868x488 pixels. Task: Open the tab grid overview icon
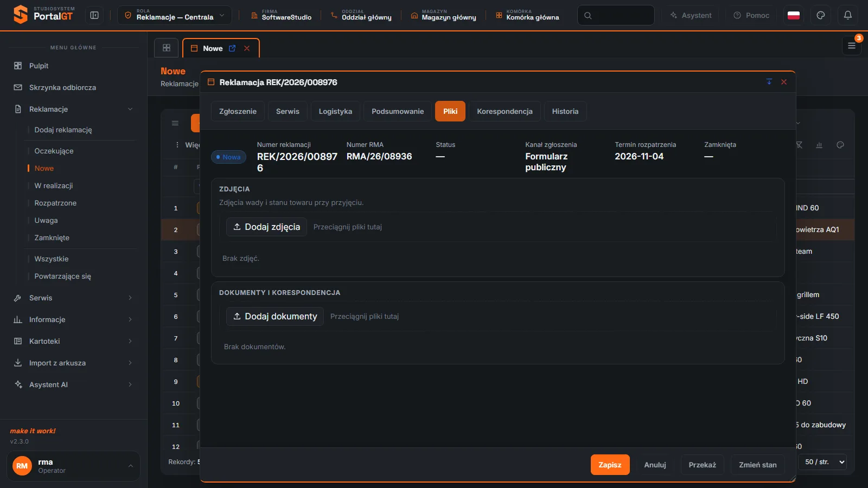click(167, 48)
